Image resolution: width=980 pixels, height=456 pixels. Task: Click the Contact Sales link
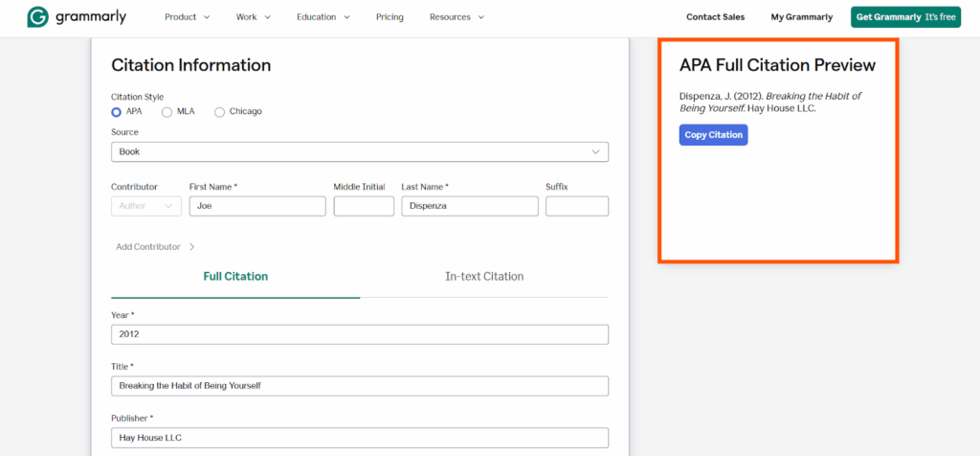tap(716, 17)
